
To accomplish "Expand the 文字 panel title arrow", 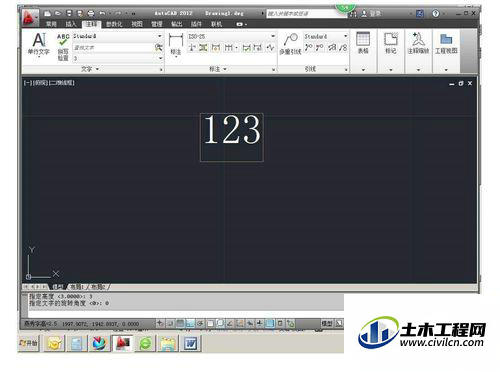I will coord(97,69).
